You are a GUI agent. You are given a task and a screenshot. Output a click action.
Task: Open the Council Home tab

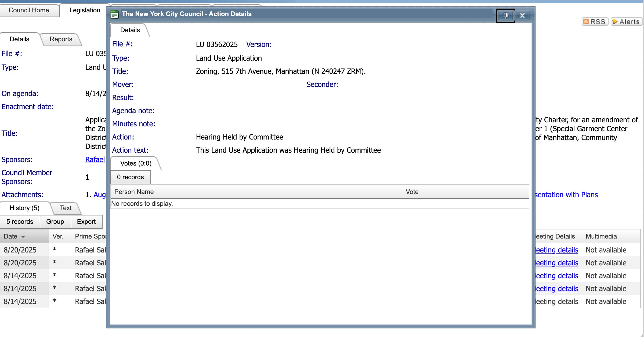pyautogui.click(x=29, y=10)
